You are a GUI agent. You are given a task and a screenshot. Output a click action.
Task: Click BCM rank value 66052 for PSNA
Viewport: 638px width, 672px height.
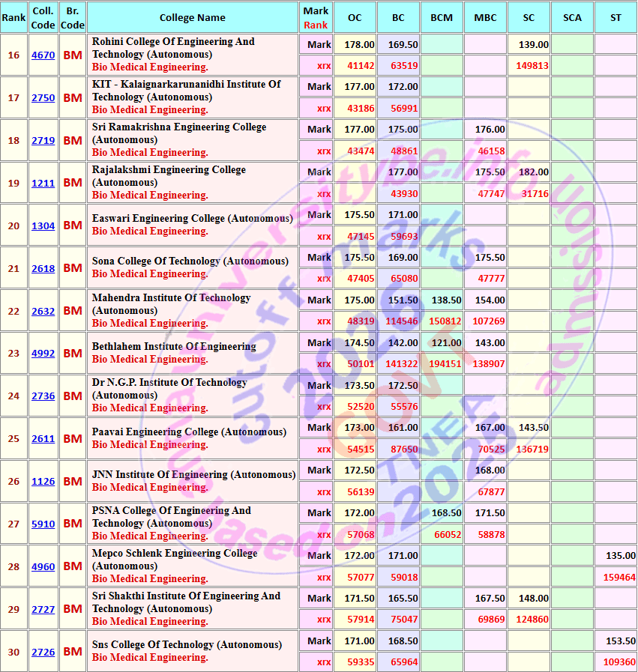pos(448,534)
